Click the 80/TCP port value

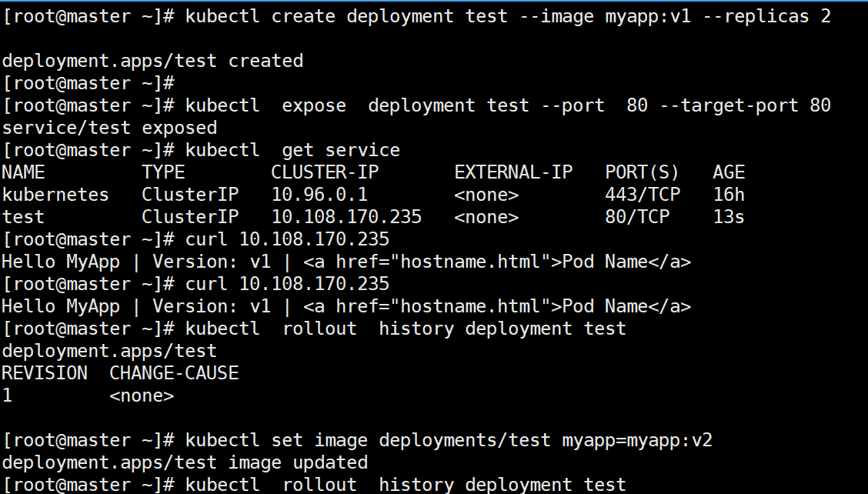pyautogui.click(x=637, y=217)
